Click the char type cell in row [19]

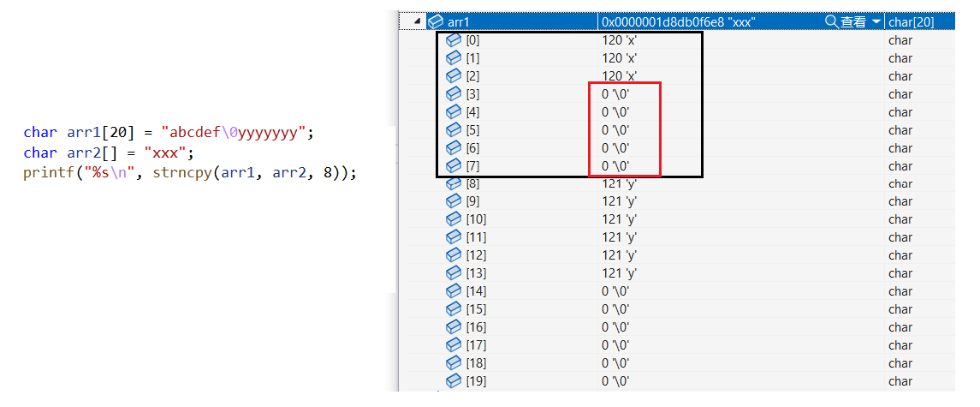900,380
